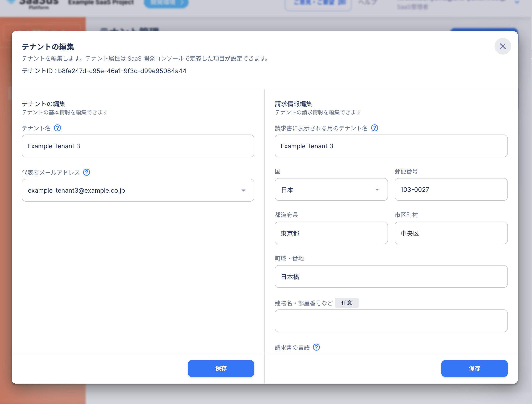
Task: Click the empty 建物名・部屋番号など field
Action: point(391,321)
